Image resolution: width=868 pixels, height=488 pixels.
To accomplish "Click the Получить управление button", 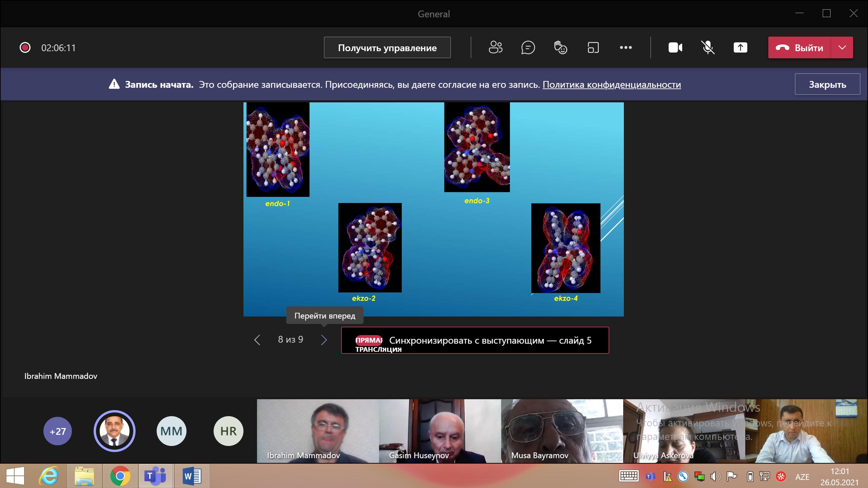I will (387, 47).
